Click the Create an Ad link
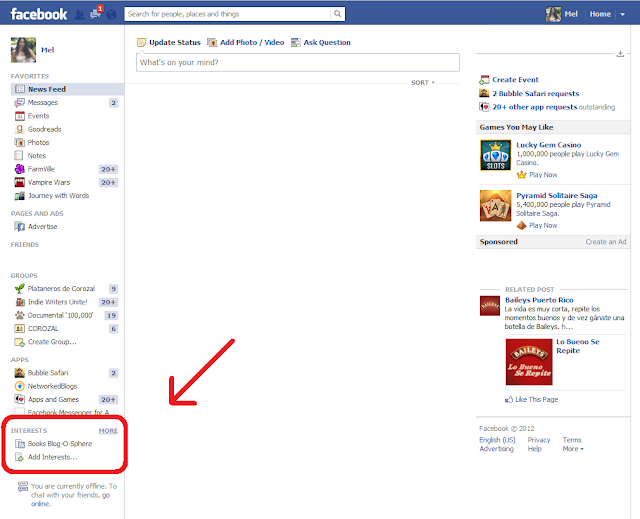Screen dimensions: 640x519 pos(606,242)
